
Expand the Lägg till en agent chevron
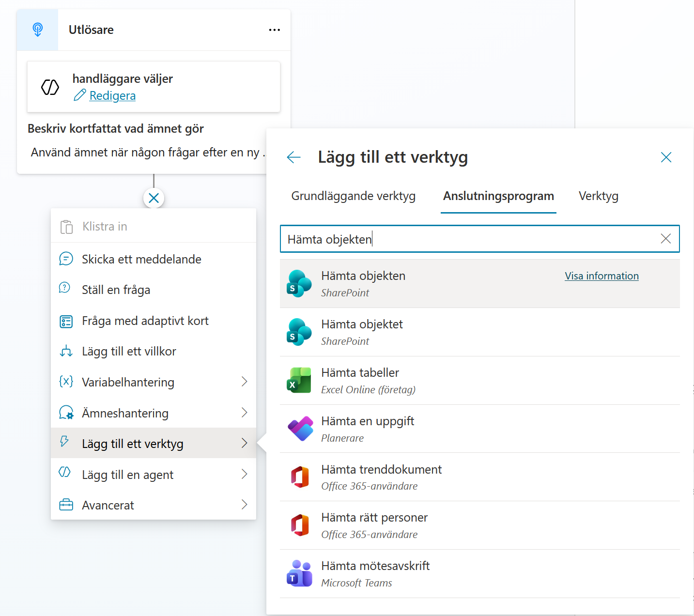click(x=245, y=474)
